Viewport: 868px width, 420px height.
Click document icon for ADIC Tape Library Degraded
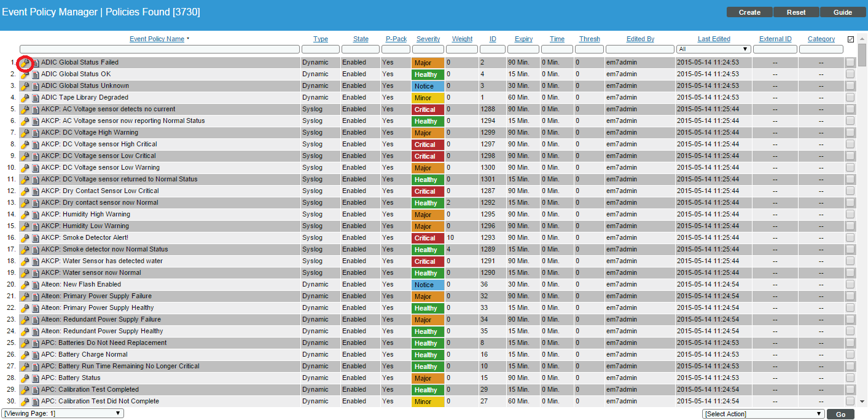coord(36,98)
